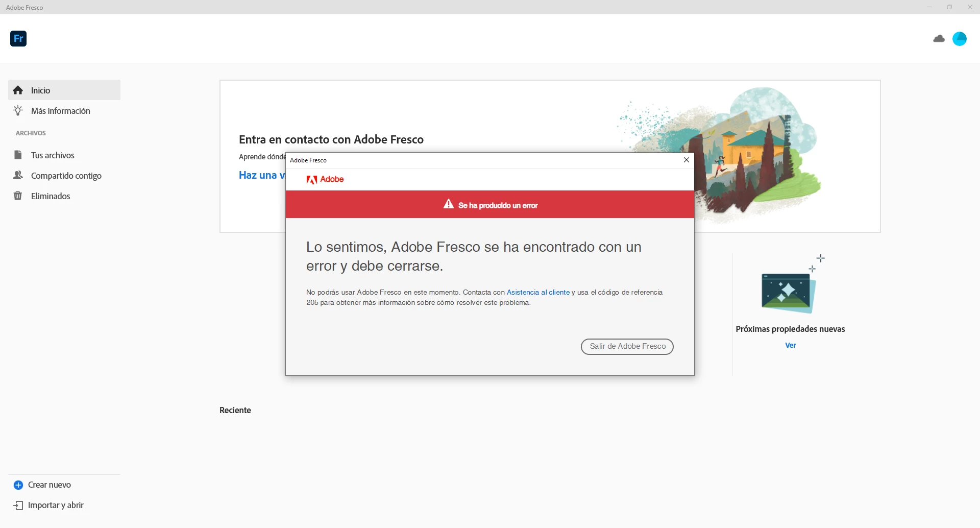The image size is (980, 528).
Task: Click the Adobe Fresco Fr logo
Action: (18, 39)
